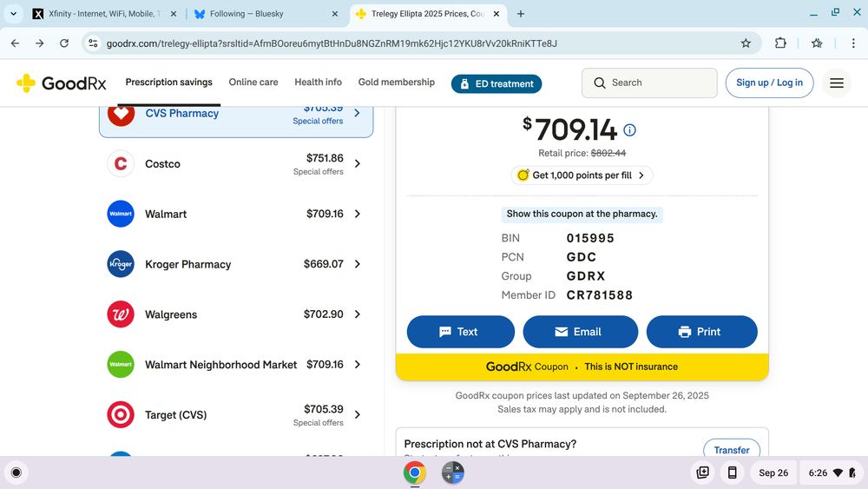Viewport: 868px width, 489px height.
Task: Bookmark this page with the star icon
Action: tap(746, 43)
